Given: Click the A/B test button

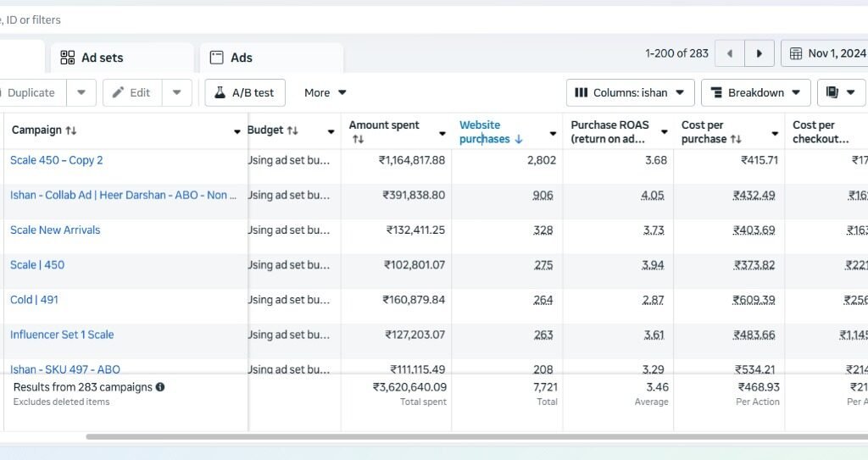Looking at the screenshot, I should [x=244, y=92].
